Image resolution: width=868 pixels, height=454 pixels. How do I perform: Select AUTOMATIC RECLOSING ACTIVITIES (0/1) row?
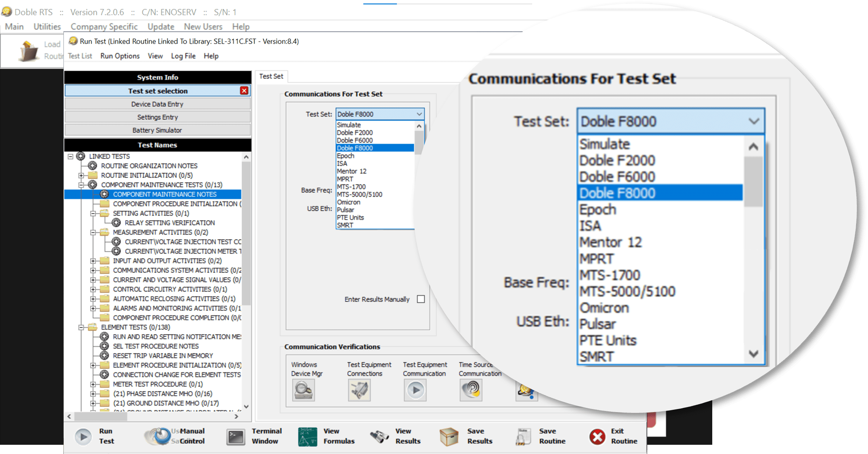coord(174,299)
